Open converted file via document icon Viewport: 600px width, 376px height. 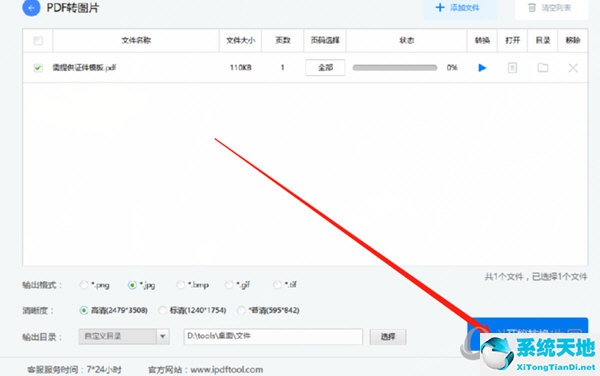[512, 68]
